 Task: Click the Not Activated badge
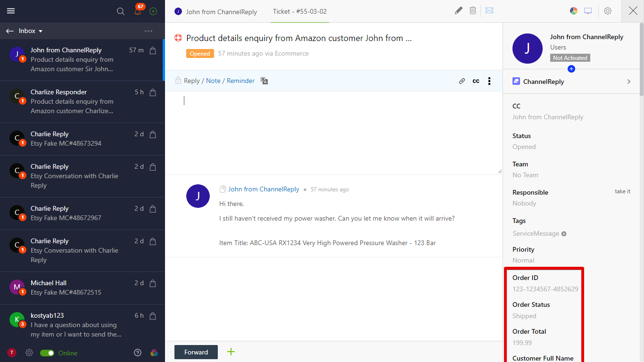click(x=570, y=58)
